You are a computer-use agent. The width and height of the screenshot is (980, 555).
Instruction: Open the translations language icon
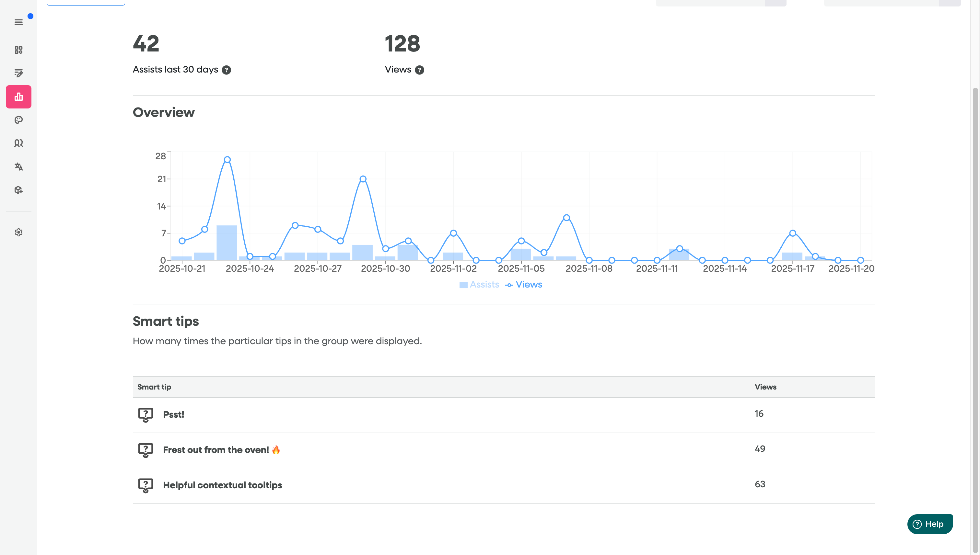point(18,166)
